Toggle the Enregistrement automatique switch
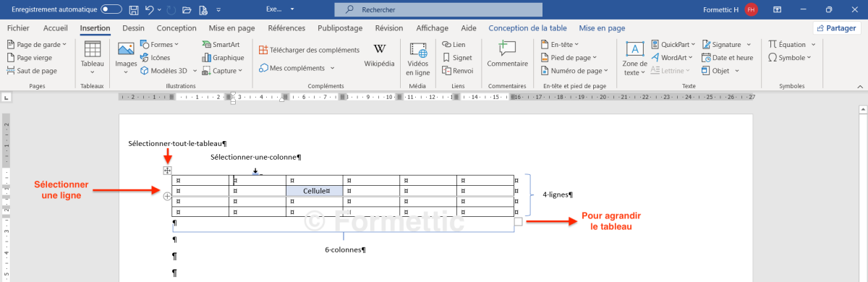Viewport: 868px width, 282px height. coord(111,9)
